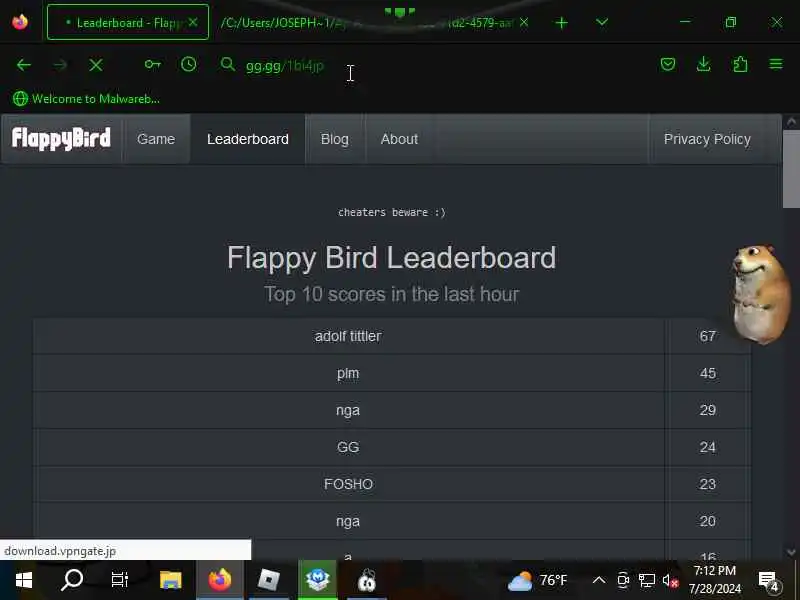The image size is (800, 600).
Task: Close the Leaderboard - Flappy tab
Action: click(193, 22)
